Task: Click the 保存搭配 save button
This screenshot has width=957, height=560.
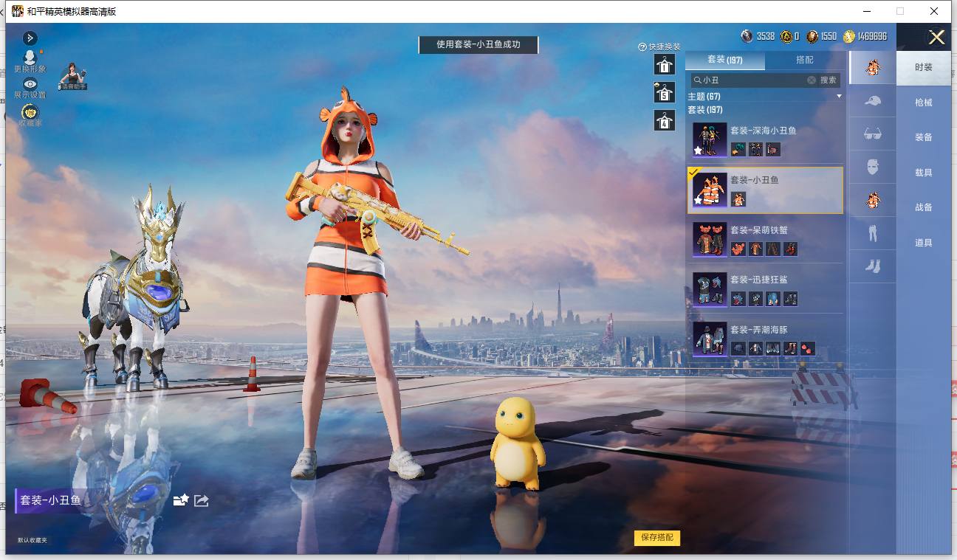Action: 656,538
